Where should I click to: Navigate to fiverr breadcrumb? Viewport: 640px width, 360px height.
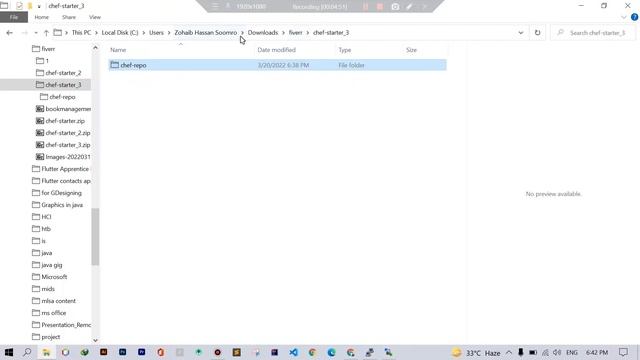pyautogui.click(x=296, y=33)
